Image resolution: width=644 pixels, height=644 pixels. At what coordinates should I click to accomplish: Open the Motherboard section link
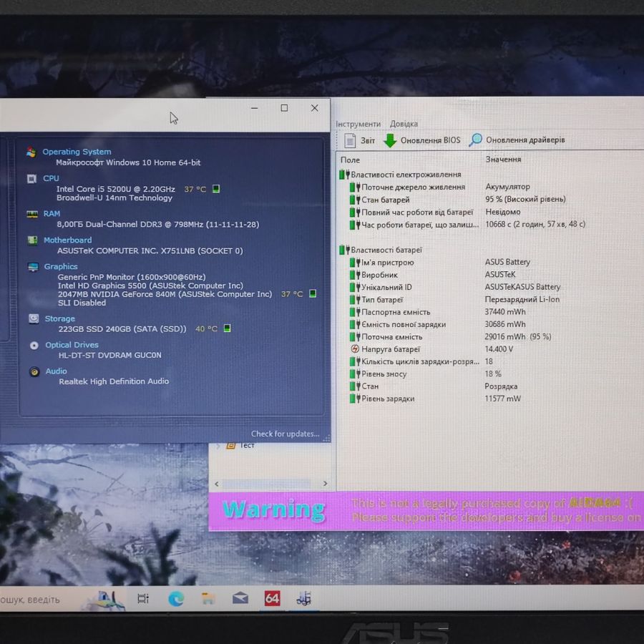pos(68,240)
